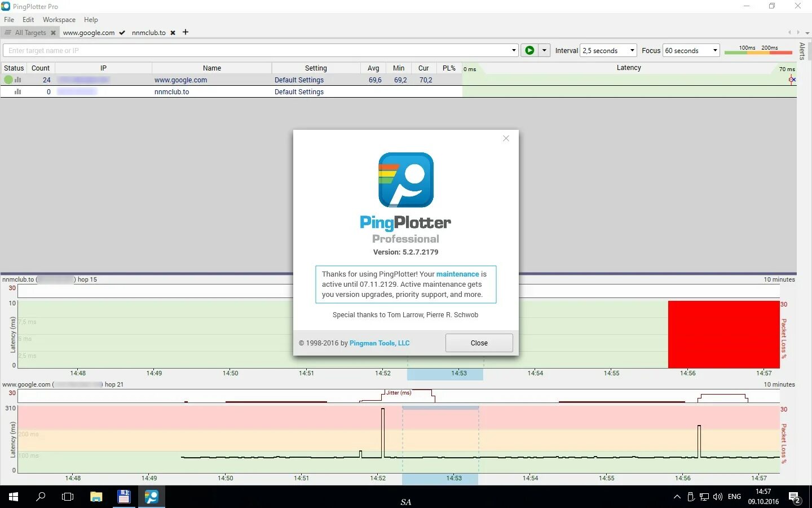
Task: Click Default Settings in the nnmclub.to row
Action: (299, 91)
